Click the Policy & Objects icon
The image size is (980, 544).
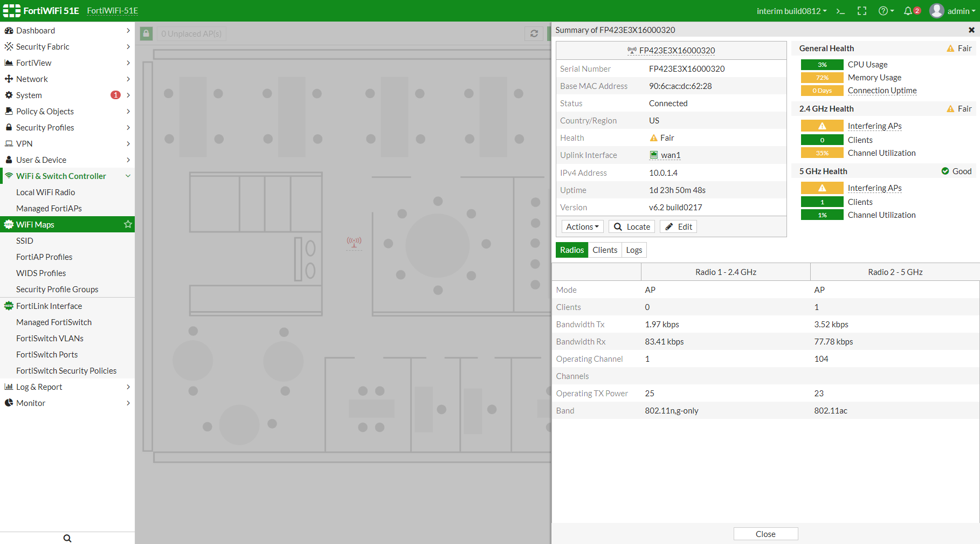[9, 112]
